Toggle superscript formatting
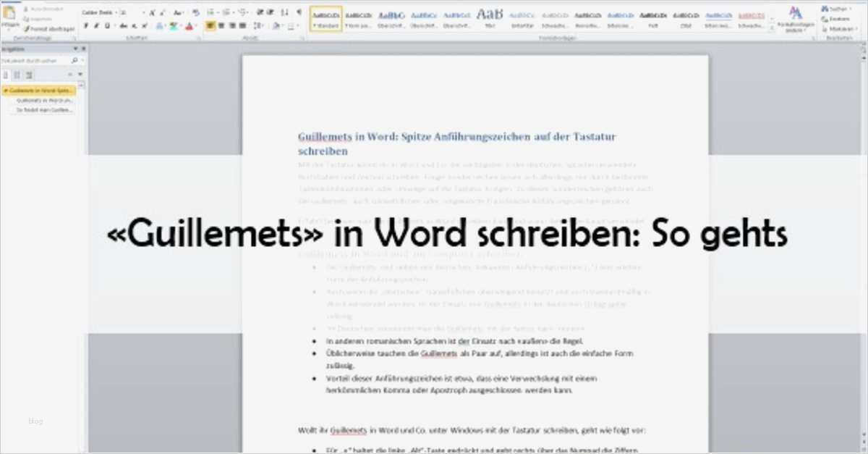Viewport: 868px width, 454px height. pos(144,26)
